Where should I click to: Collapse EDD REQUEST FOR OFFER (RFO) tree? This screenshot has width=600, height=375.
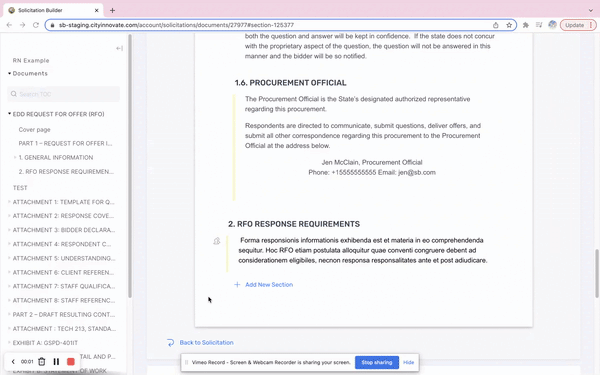click(x=9, y=114)
